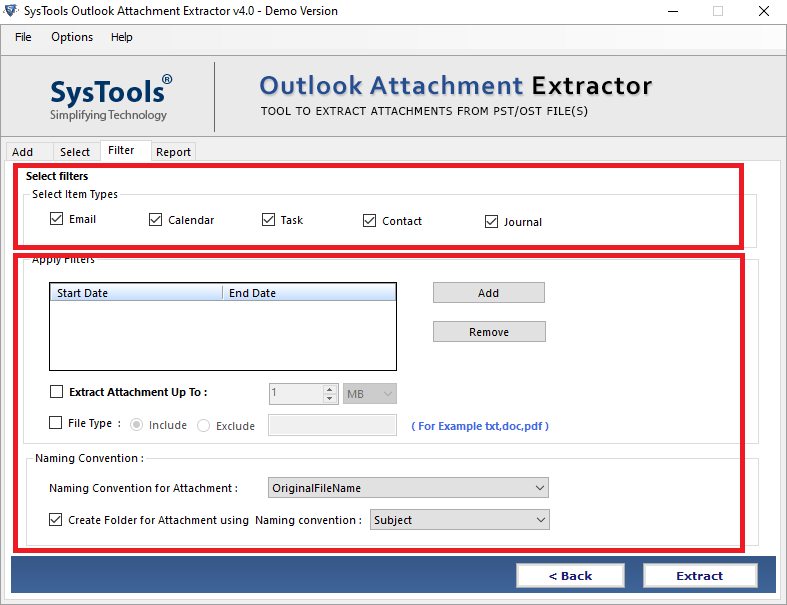This screenshot has height=605, width=787.
Task: Uncheck the Journal item type
Action: pos(491,222)
